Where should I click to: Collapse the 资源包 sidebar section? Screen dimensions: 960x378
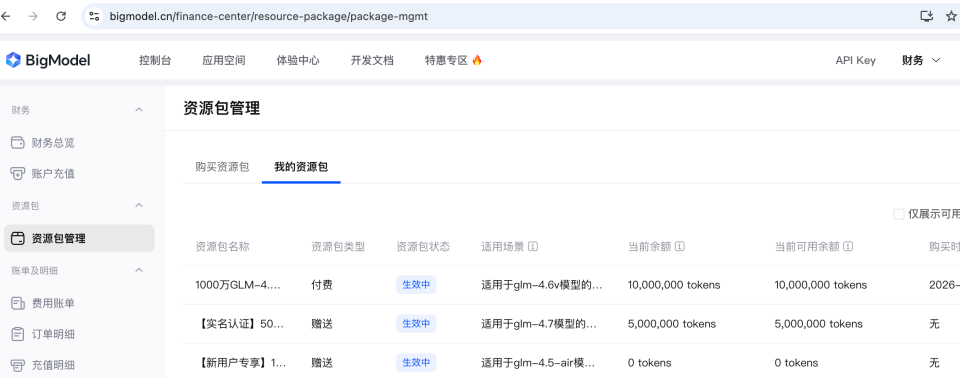pyautogui.click(x=139, y=205)
